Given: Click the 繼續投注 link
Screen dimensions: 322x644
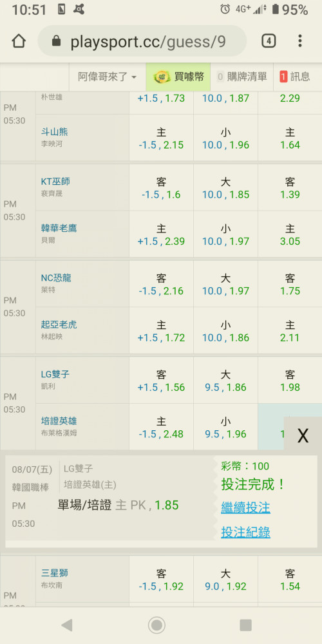Looking at the screenshot, I should 245,507.
